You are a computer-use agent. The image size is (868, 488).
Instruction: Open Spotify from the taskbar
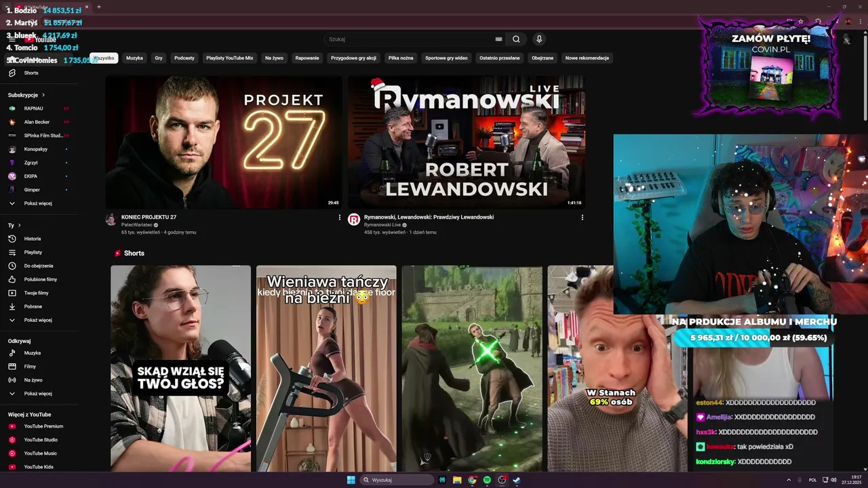pyautogui.click(x=487, y=480)
